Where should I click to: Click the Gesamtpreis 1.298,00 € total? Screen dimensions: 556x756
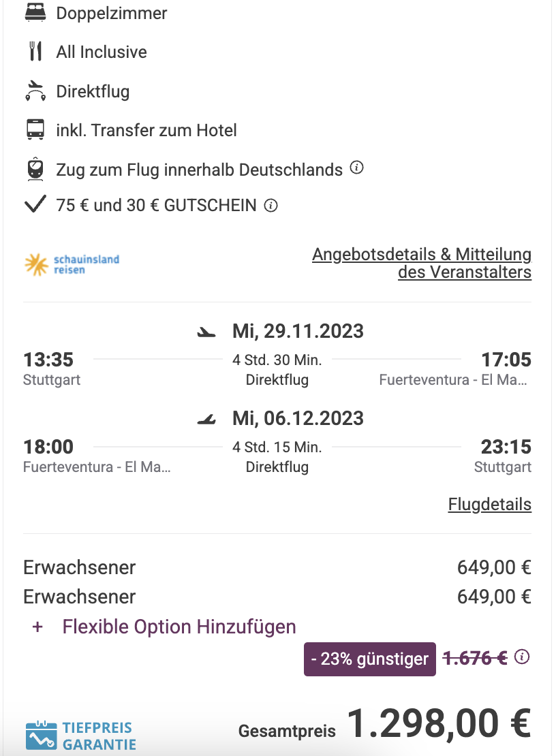pos(385,725)
